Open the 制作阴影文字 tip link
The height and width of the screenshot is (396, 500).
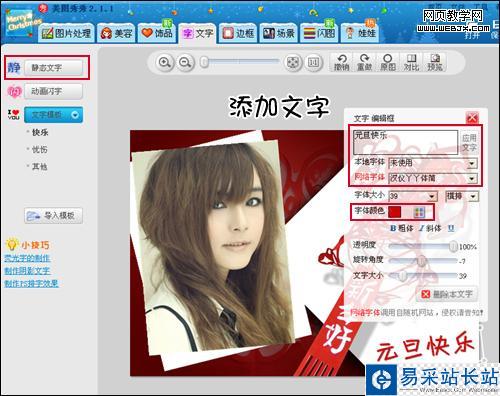[x=28, y=271]
